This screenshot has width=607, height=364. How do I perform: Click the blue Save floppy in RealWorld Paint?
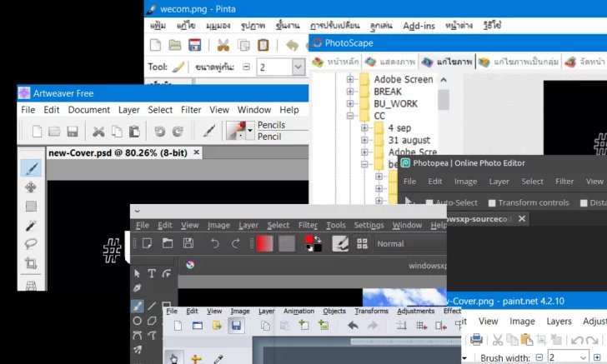pyautogui.click(x=236, y=326)
